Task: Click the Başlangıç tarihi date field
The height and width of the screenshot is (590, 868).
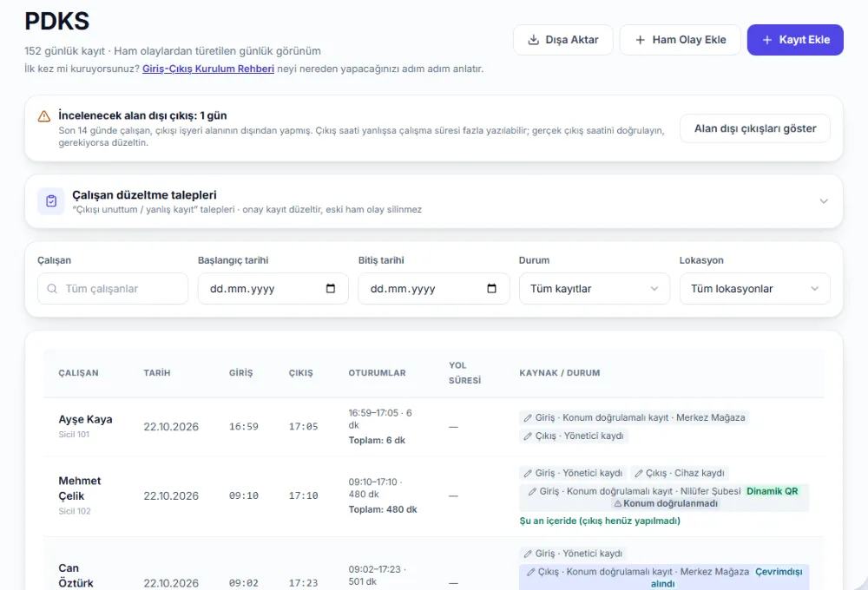Action: [273, 288]
